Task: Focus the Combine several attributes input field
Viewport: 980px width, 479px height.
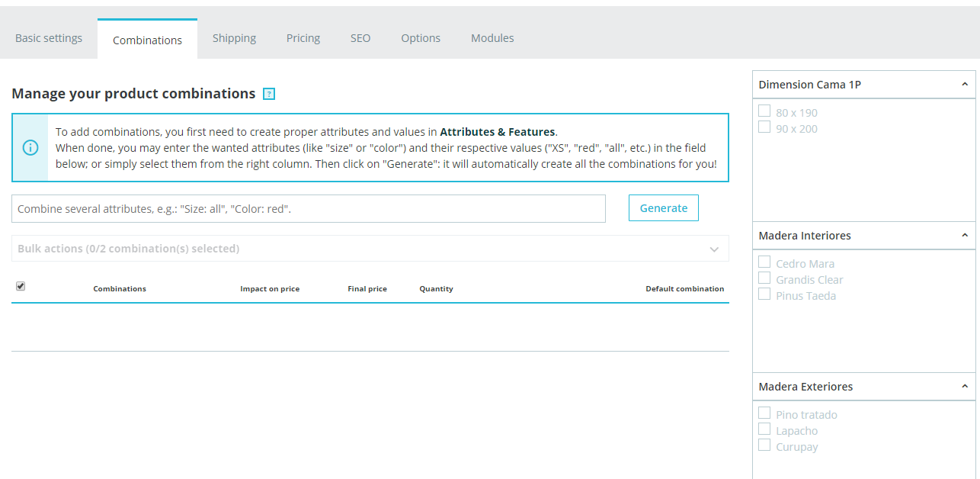Action: 309,208
